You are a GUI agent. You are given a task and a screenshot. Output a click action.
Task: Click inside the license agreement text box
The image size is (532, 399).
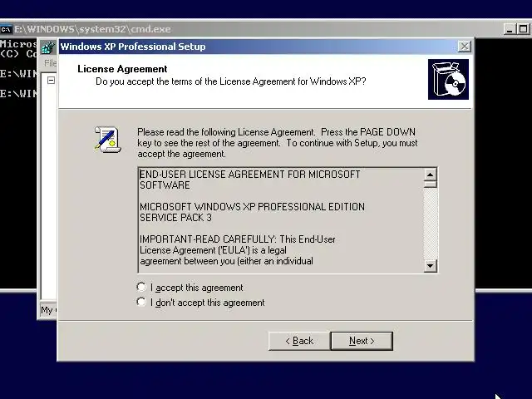pos(281,220)
